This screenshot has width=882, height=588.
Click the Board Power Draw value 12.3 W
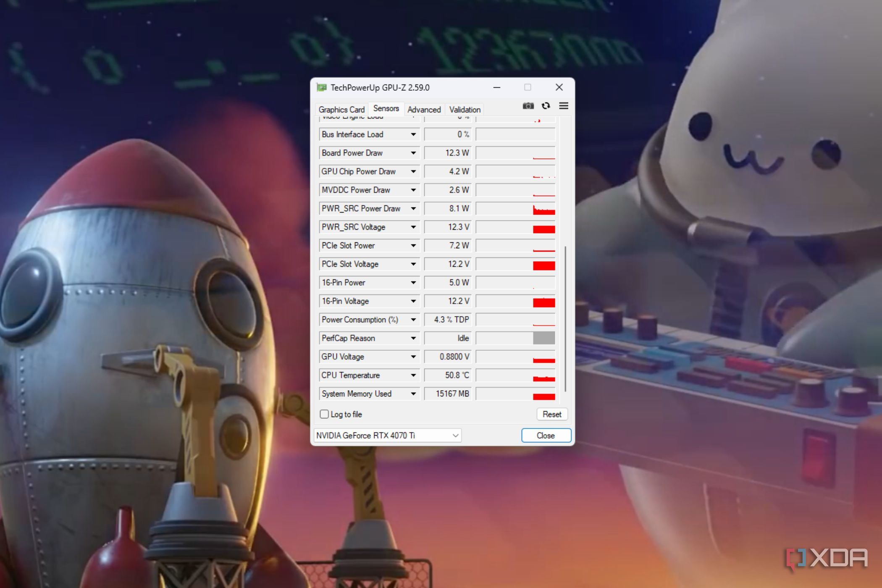tap(448, 153)
